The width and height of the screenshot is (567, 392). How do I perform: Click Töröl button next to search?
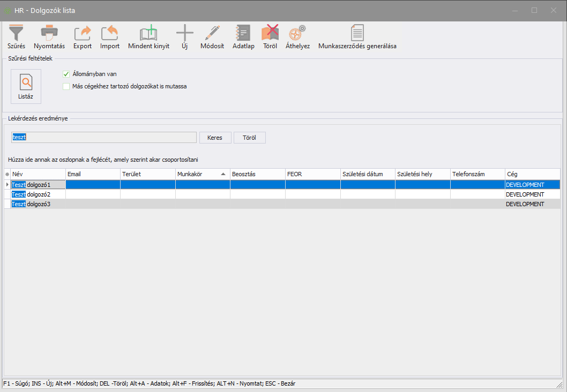pos(249,138)
